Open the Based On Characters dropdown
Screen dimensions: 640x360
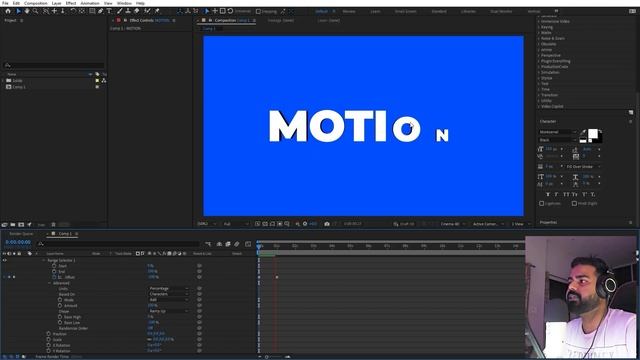[169, 294]
